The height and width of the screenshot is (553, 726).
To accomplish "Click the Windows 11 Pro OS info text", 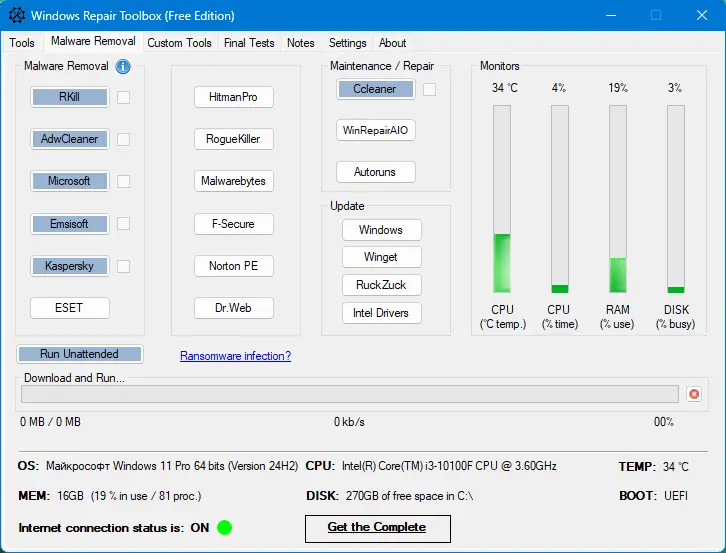I will pyautogui.click(x=172, y=466).
